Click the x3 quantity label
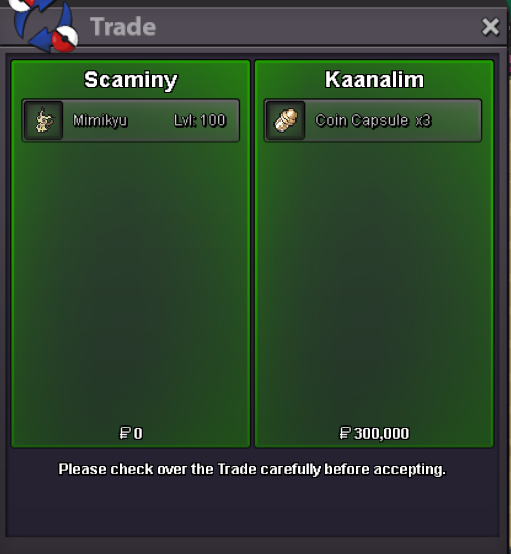The height and width of the screenshot is (554, 511). (x=423, y=121)
